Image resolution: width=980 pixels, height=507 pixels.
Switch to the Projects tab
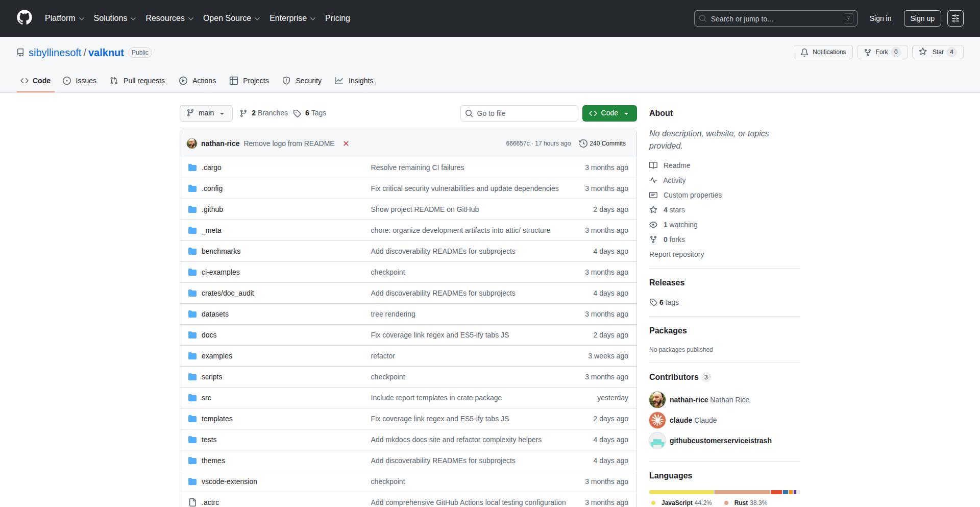pos(249,81)
